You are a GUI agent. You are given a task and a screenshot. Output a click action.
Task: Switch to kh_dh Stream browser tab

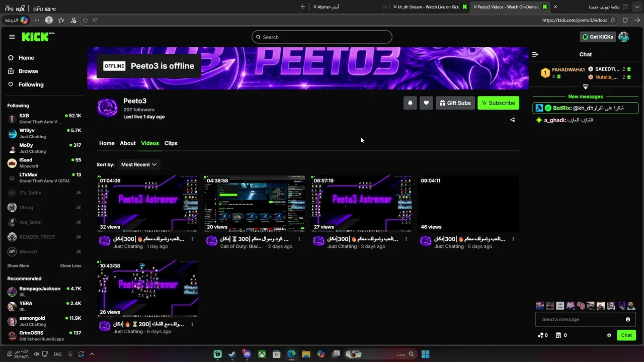430,7
